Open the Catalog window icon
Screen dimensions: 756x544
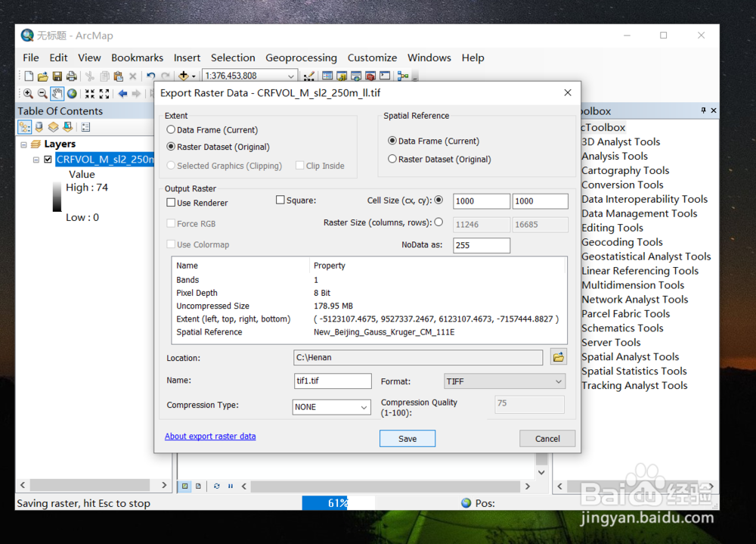342,76
